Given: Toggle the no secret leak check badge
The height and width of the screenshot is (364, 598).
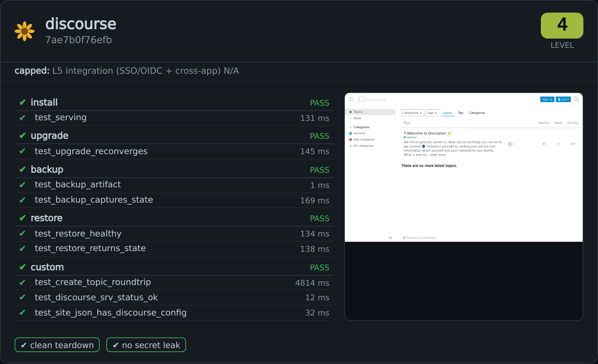Looking at the screenshot, I should [146, 345].
